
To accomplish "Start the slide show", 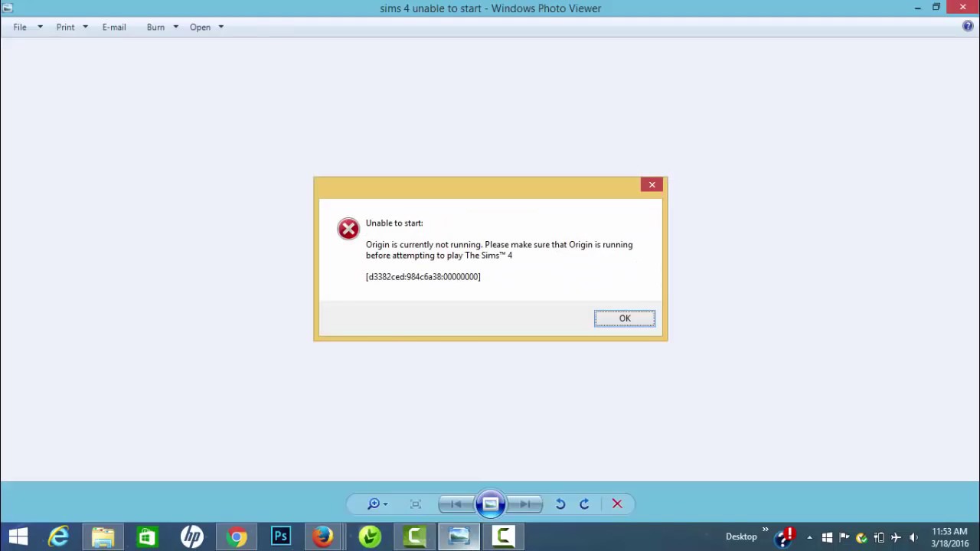I will 490,504.
